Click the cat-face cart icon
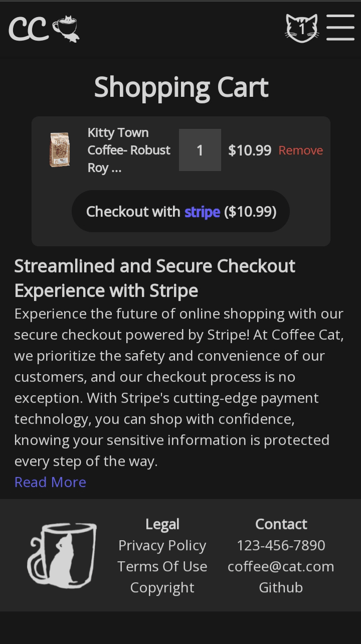 301,28
